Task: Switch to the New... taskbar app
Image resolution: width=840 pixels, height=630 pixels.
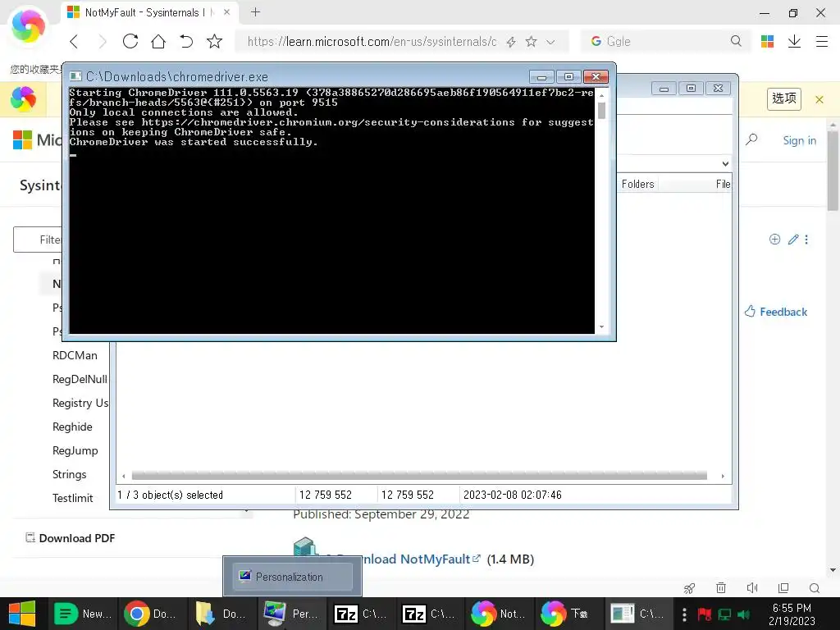Action: (84, 614)
